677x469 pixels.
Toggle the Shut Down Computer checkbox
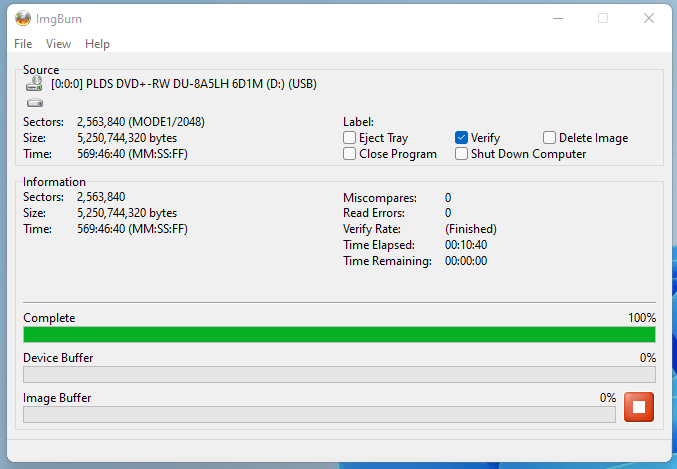[x=461, y=154]
